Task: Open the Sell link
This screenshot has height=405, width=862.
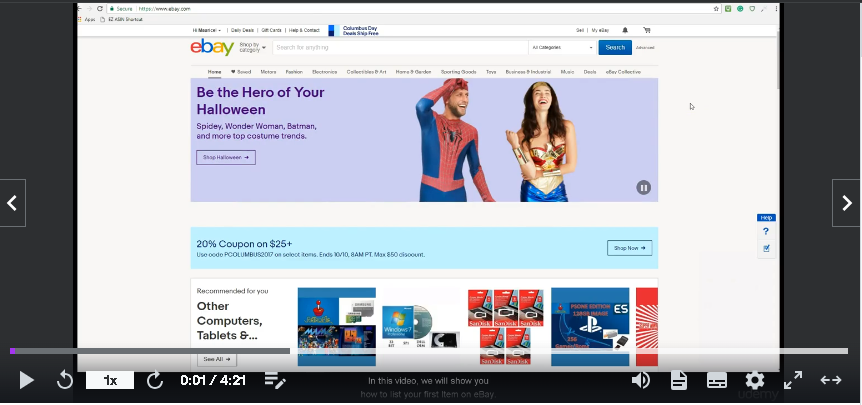Action: pyautogui.click(x=579, y=30)
